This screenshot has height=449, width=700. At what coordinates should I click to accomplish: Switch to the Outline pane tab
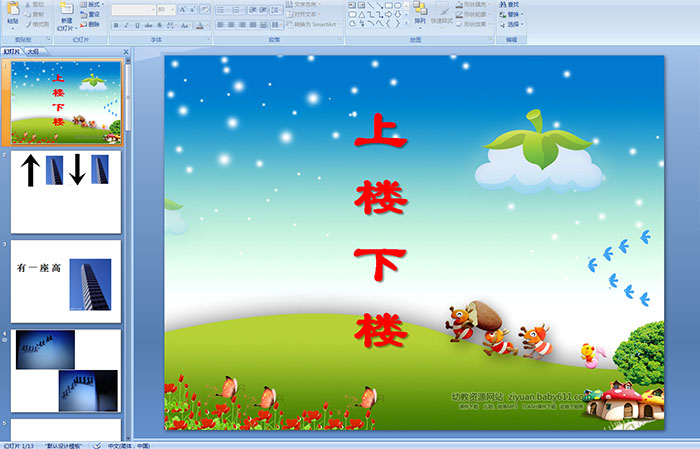33,52
